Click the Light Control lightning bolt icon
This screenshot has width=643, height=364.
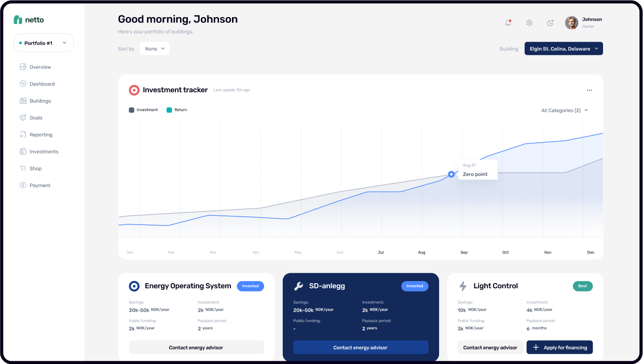pos(463,286)
